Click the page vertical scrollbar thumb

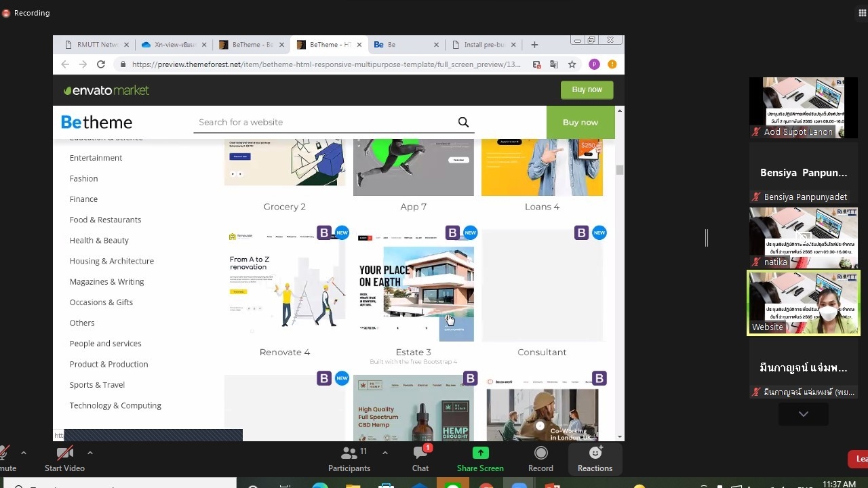pyautogui.click(x=619, y=170)
